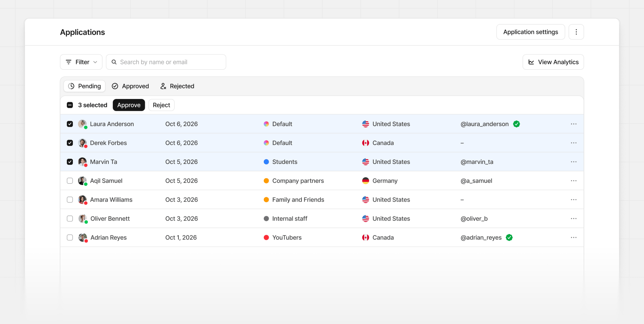Click the @marvin_ta handle

(x=477, y=162)
